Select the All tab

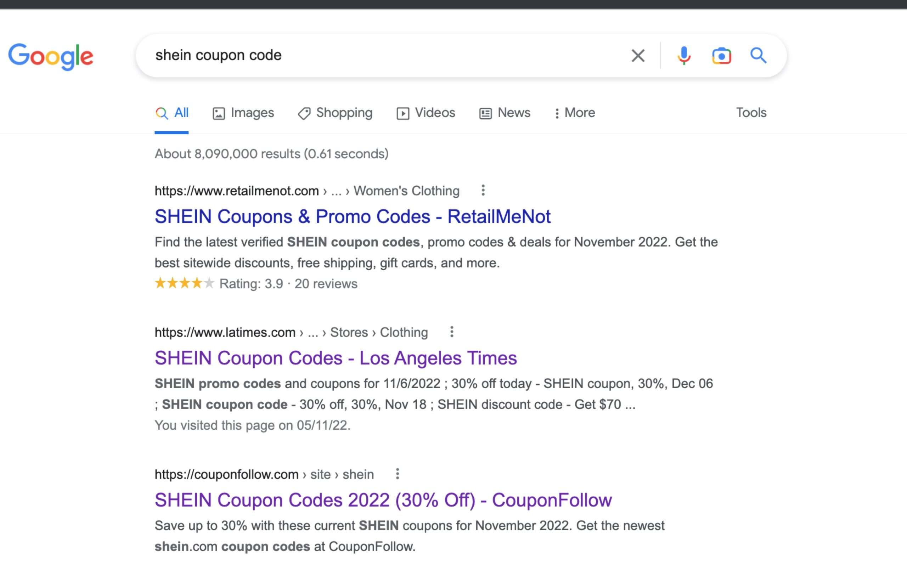[172, 113]
